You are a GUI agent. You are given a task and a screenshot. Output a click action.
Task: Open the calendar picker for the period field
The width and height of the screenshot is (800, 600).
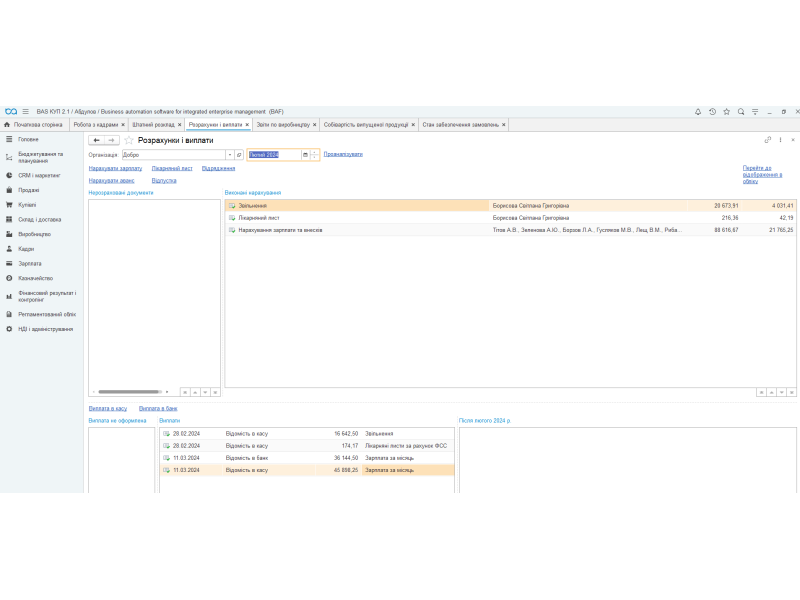point(305,155)
